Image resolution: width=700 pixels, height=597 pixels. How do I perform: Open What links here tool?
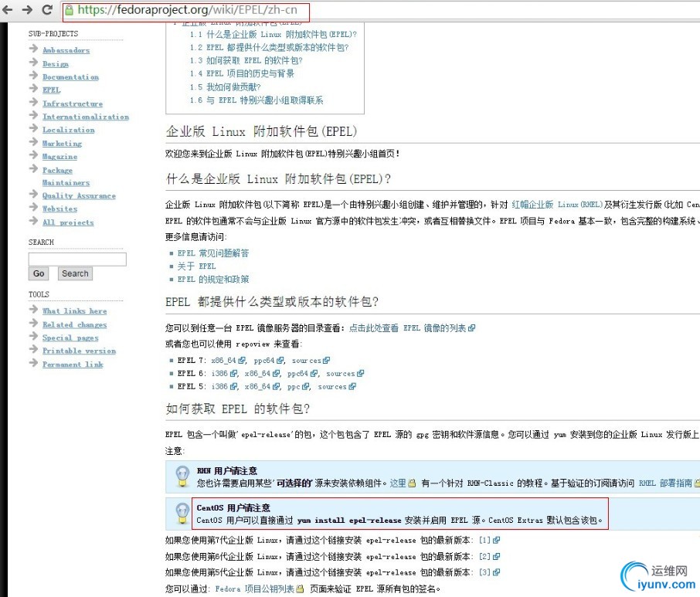pyautogui.click(x=74, y=311)
